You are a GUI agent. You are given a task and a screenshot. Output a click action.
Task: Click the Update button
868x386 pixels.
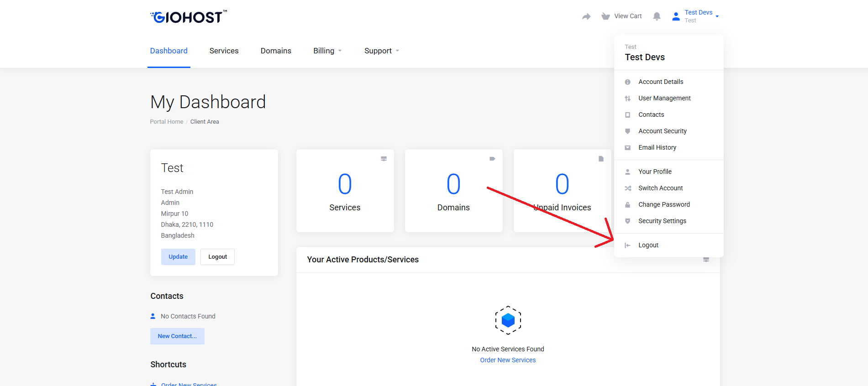[178, 257]
